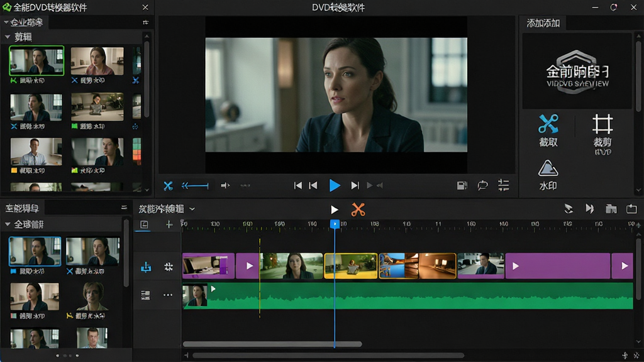Click the timeline horizontal scrollbar thumb
The width and height of the screenshot is (644, 362).
(272, 344)
